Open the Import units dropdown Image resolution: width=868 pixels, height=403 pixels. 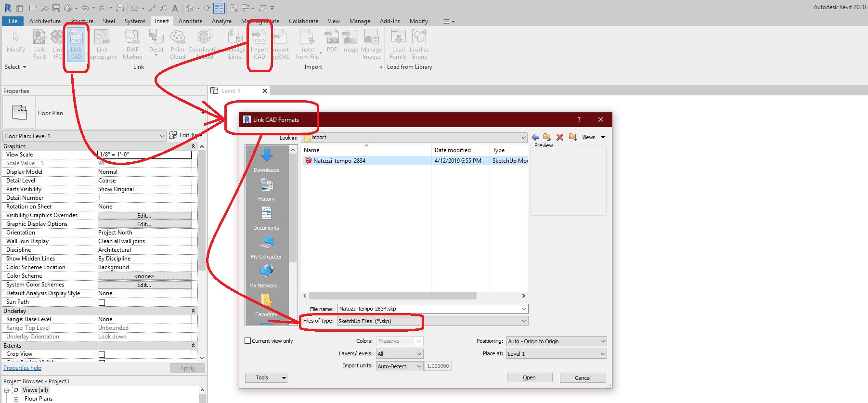pyautogui.click(x=399, y=366)
